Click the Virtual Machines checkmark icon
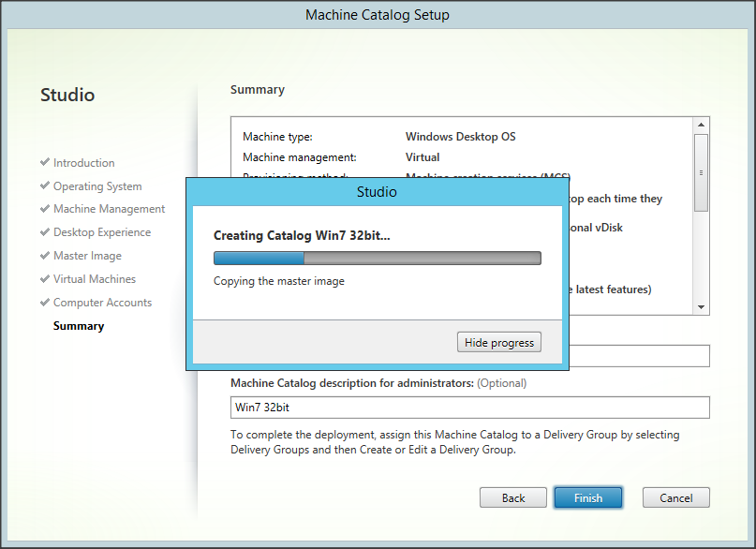The width and height of the screenshot is (756, 549). [45, 279]
